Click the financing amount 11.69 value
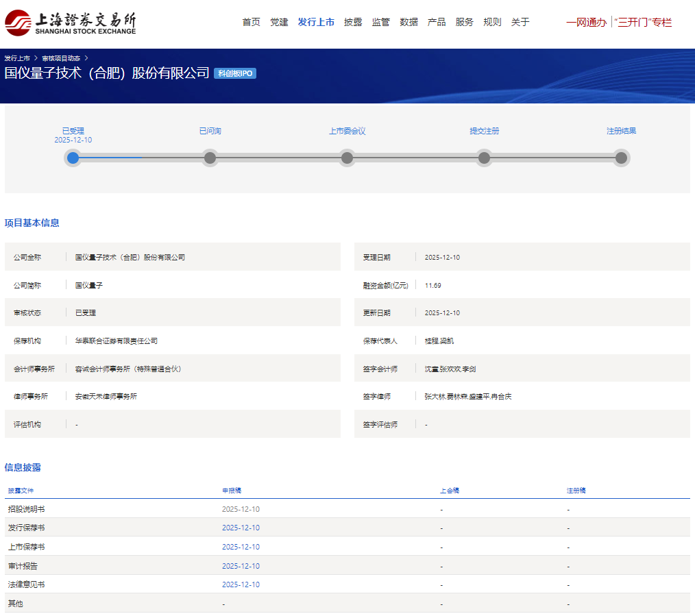Screen dimensions: 695x616 (x=432, y=286)
